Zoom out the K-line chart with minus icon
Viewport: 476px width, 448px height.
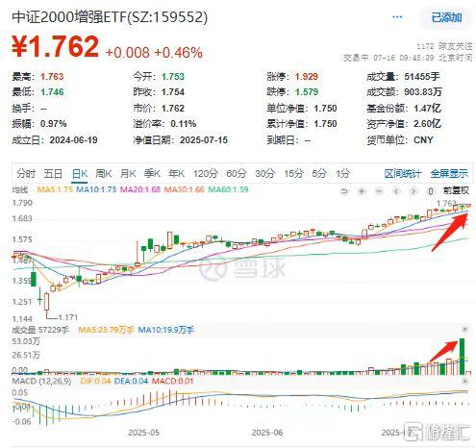(379, 191)
